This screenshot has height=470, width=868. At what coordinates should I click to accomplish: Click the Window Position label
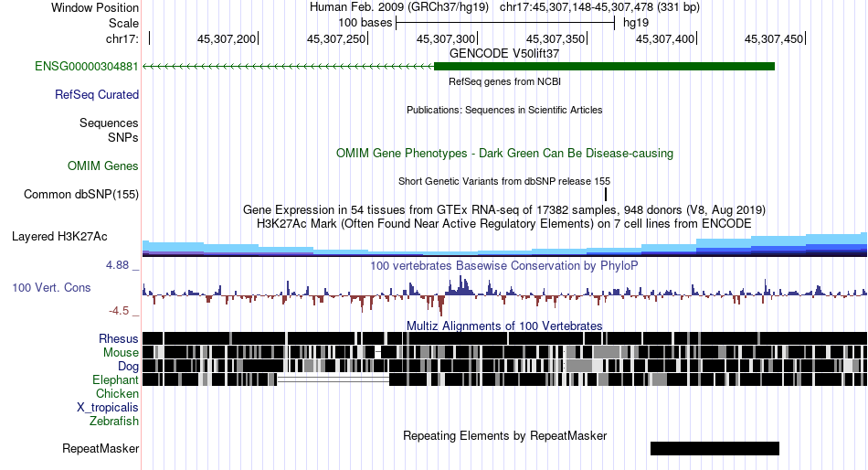click(x=95, y=7)
